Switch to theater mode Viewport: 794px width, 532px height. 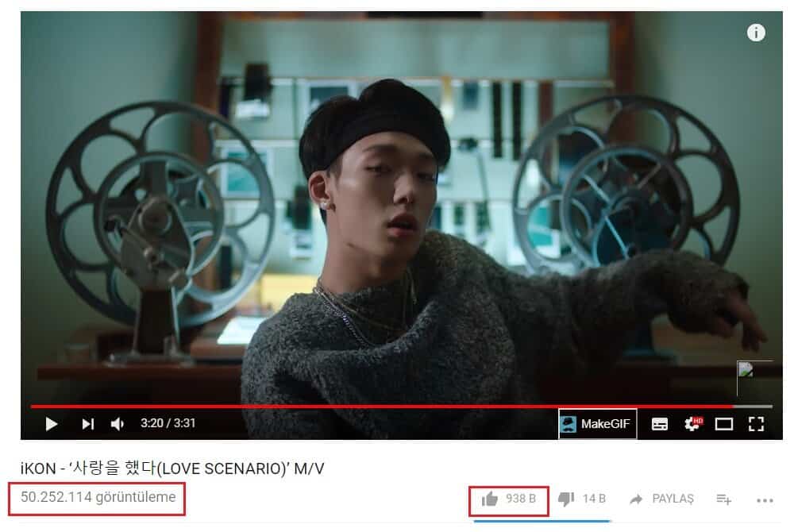[x=724, y=424]
